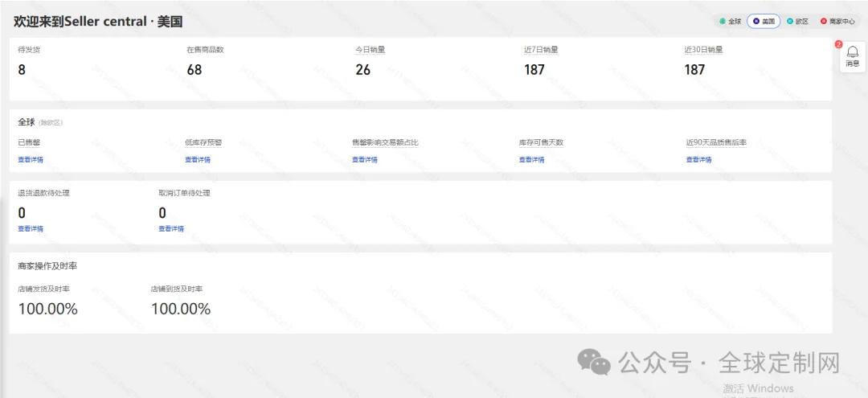Screen dimensions: 868x398
Task: View details for 退货退款待处理
Action: click(x=31, y=228)
